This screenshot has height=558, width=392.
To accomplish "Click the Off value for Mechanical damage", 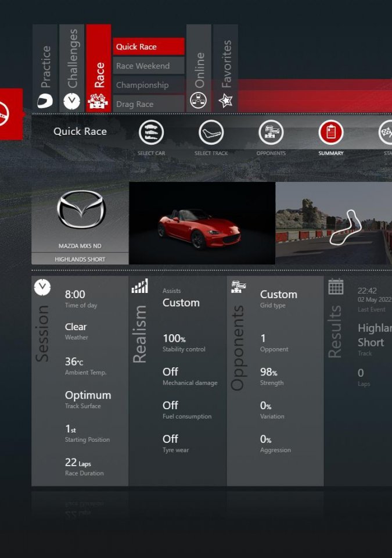I will [170, 372].
